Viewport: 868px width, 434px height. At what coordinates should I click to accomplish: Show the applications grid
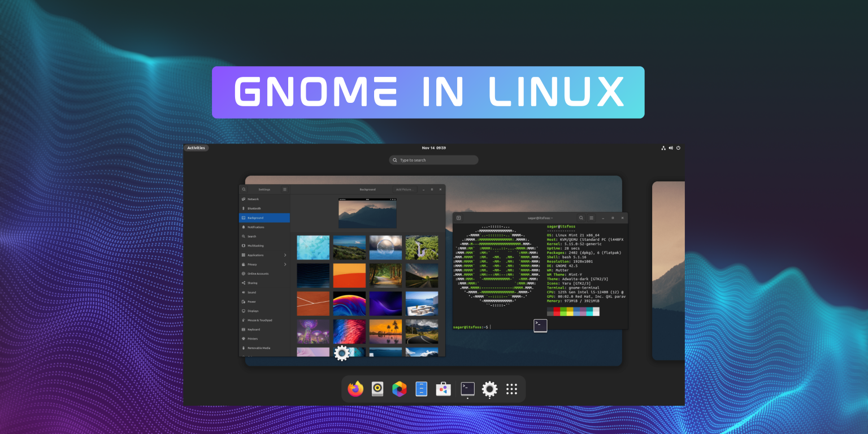click(x=511, y=389)
